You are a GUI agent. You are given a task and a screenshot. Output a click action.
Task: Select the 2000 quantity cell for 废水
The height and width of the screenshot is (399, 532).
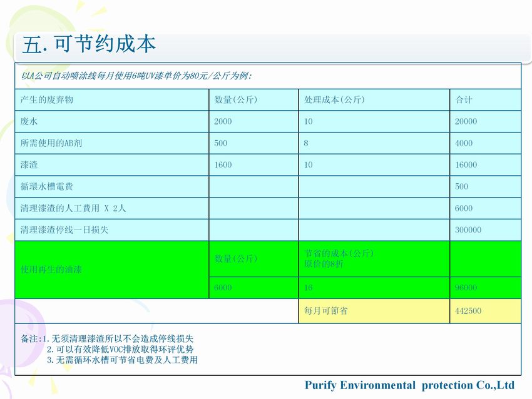coord(223,122)
